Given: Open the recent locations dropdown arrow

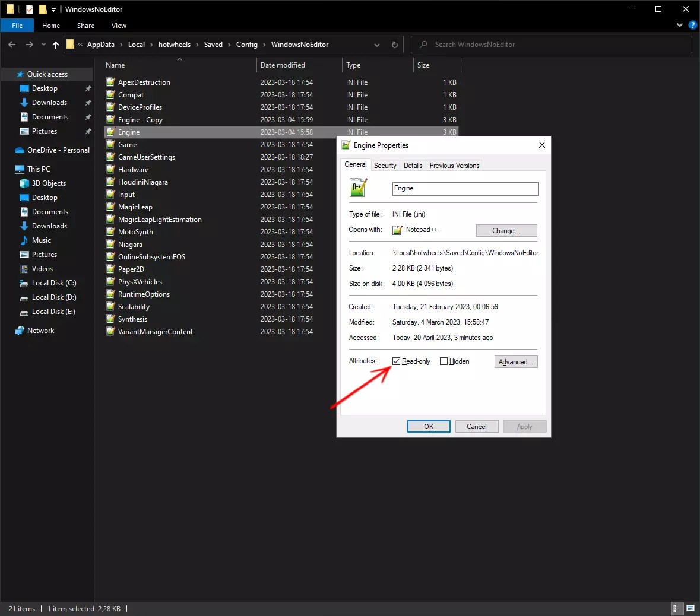Looking at the screenshot, I should [43, 45].
